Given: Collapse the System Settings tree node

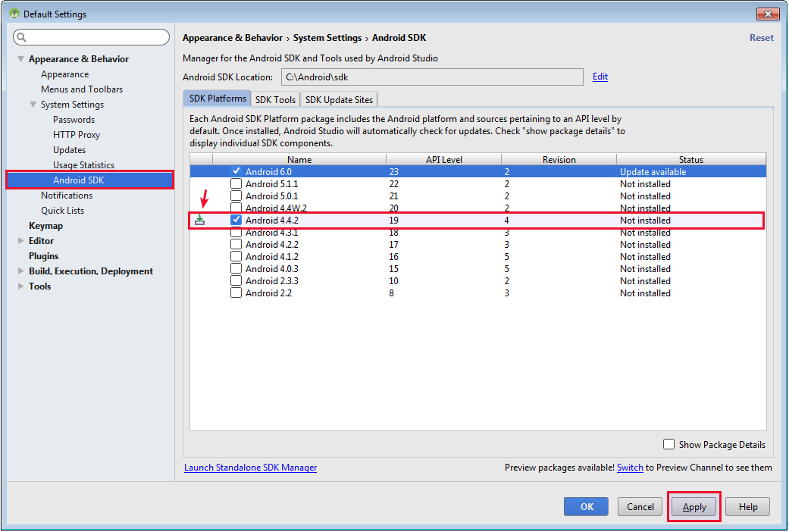Looking at the screenshot, I should pyautogui.click(x=33, y=104).
